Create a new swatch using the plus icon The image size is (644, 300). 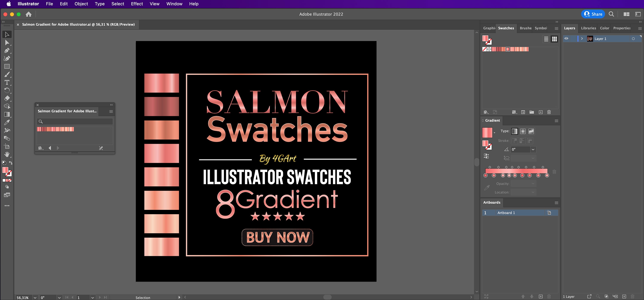click(541, 112)
